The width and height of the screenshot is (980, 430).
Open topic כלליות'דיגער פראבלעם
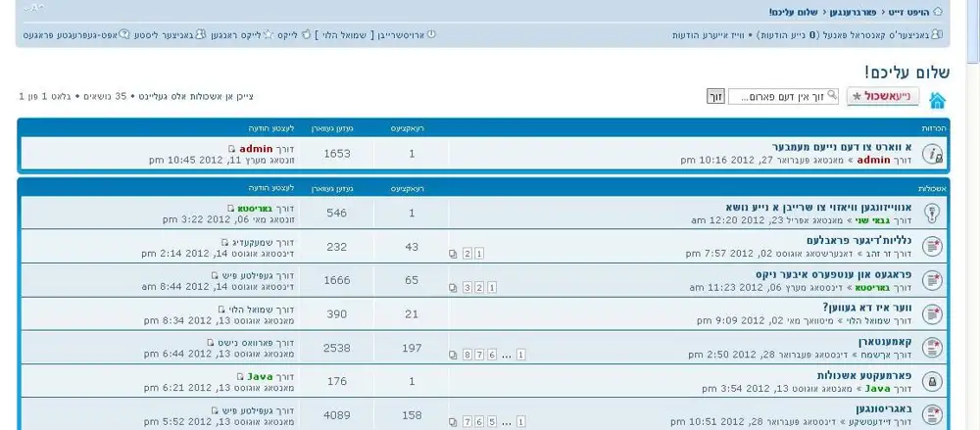coord(858,241)
